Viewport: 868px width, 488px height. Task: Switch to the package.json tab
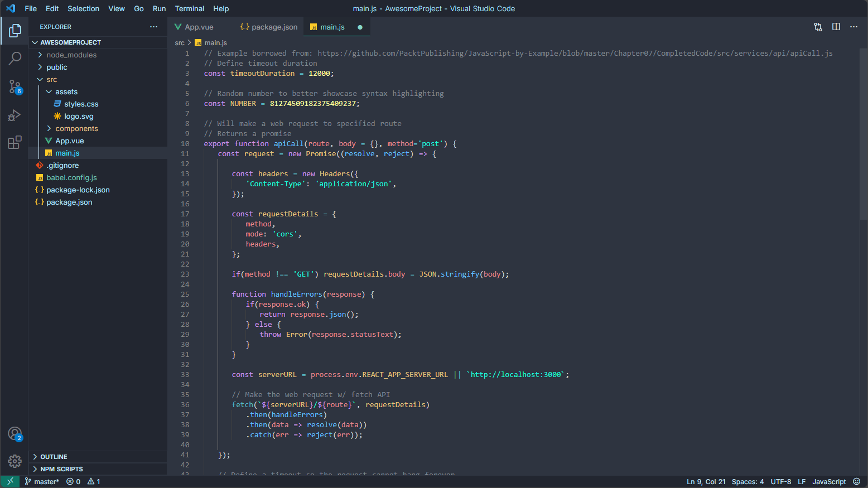point(274,27)
